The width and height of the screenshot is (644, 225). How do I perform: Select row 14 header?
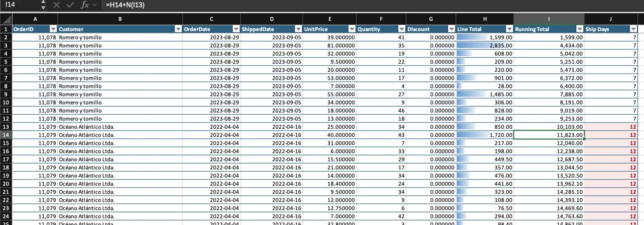(6, 135)
